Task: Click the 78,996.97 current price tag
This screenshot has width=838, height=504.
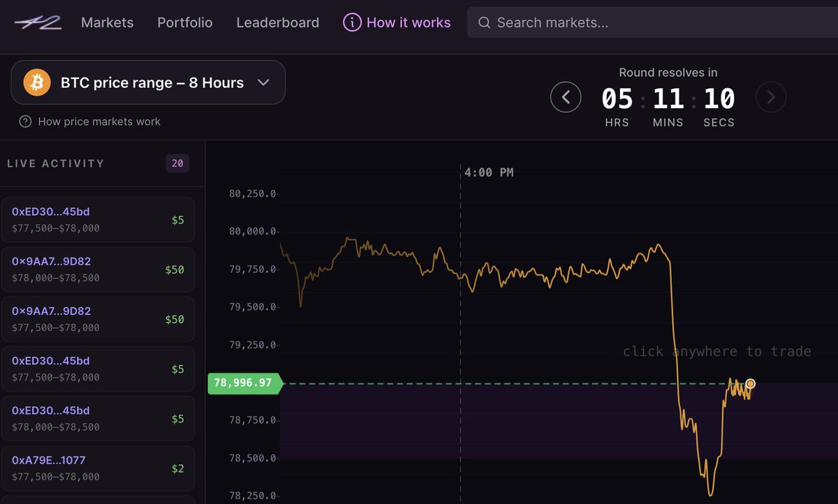Action: tap(244, 383)
